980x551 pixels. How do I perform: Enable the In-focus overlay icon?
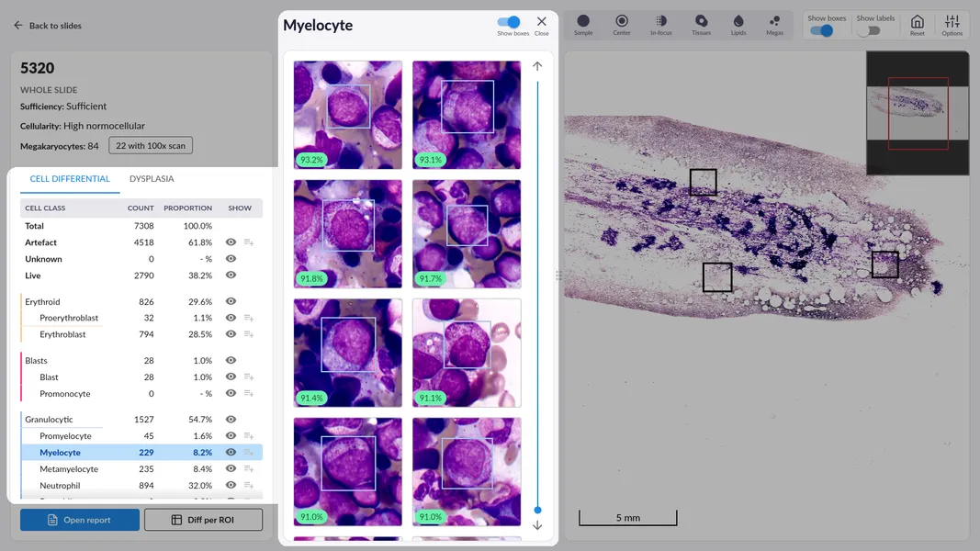coord(660,21)
